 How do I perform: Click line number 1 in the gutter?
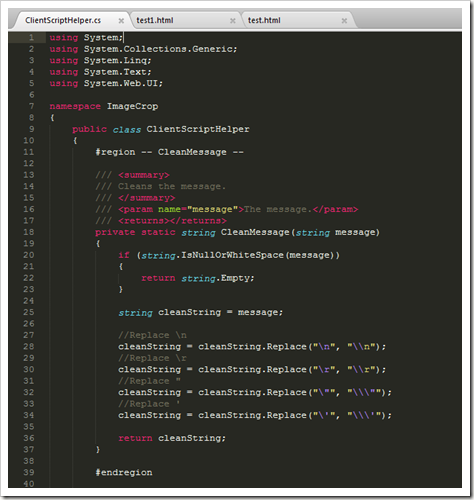click(31, 37)
